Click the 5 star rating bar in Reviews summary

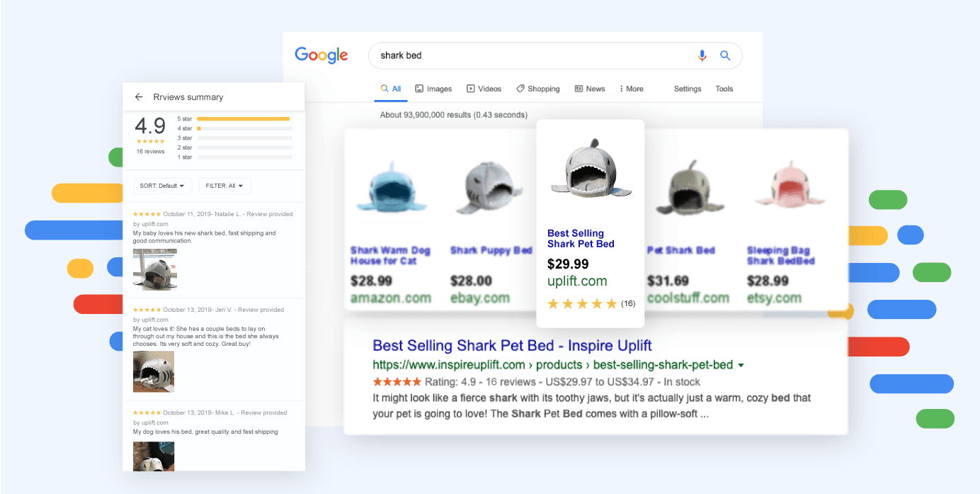pyautogui.click(x=244, y=119)
